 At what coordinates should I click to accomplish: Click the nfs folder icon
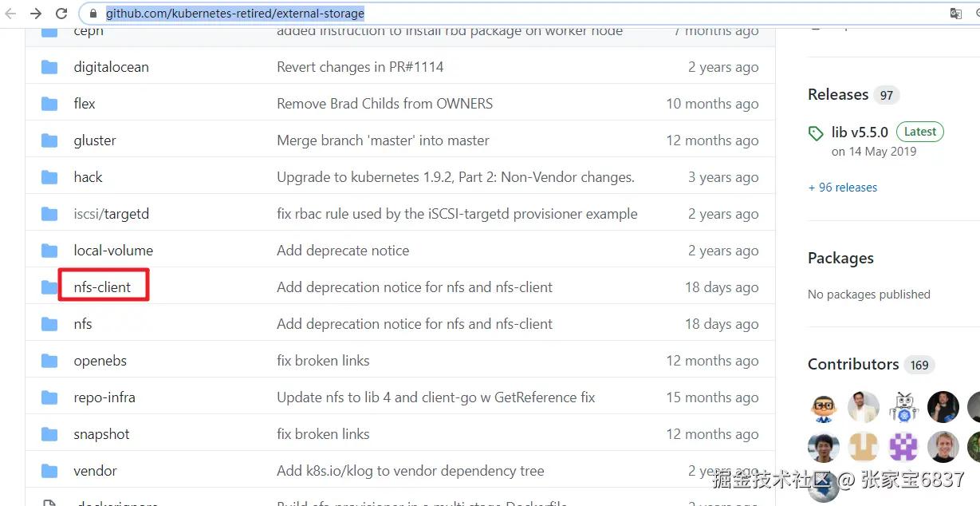tap(49, 324)
